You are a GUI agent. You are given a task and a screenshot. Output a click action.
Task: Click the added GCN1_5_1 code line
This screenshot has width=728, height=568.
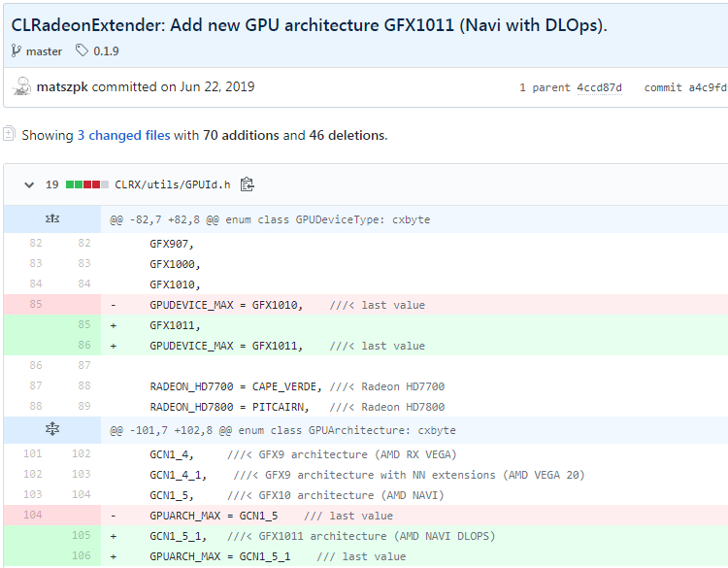coord(320,536)
